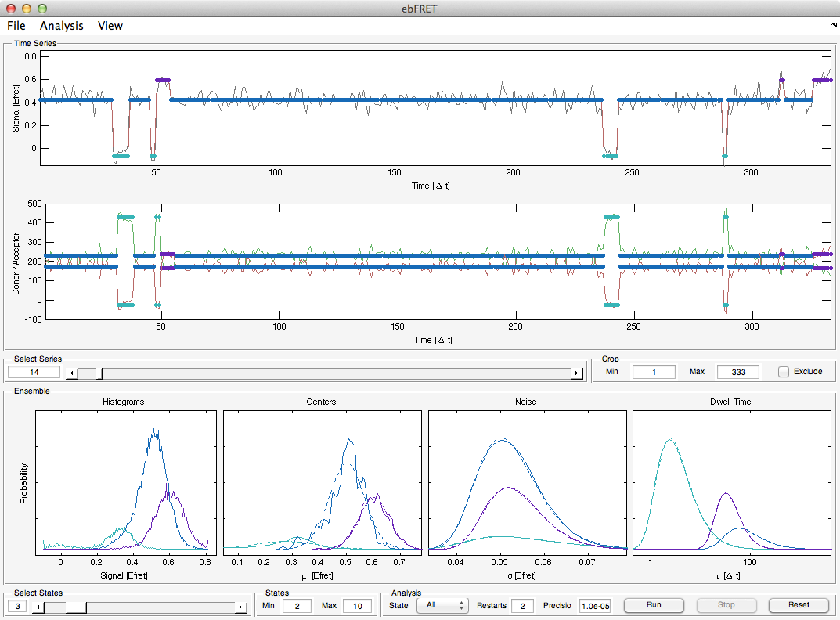Click the Donor / Acceptor time series plot
Image resolution: width=840 pixels, height=620 pixels.
click(x=438, y=261)
